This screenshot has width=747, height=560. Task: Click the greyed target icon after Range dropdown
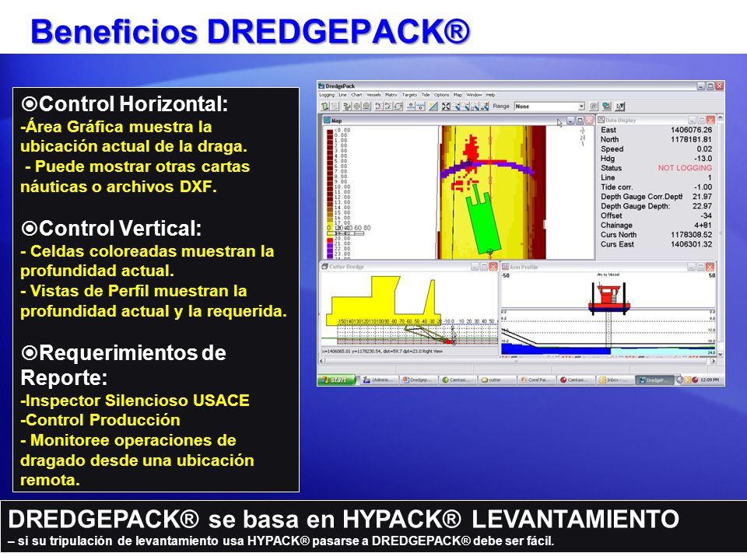point(593,107)
